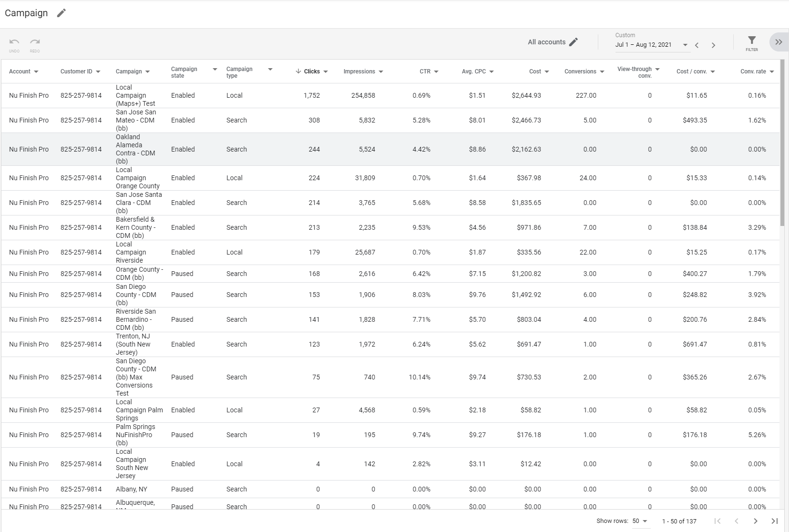Sort by Clicks column header
Screen dimensions: 789x532
click(312, 72)
